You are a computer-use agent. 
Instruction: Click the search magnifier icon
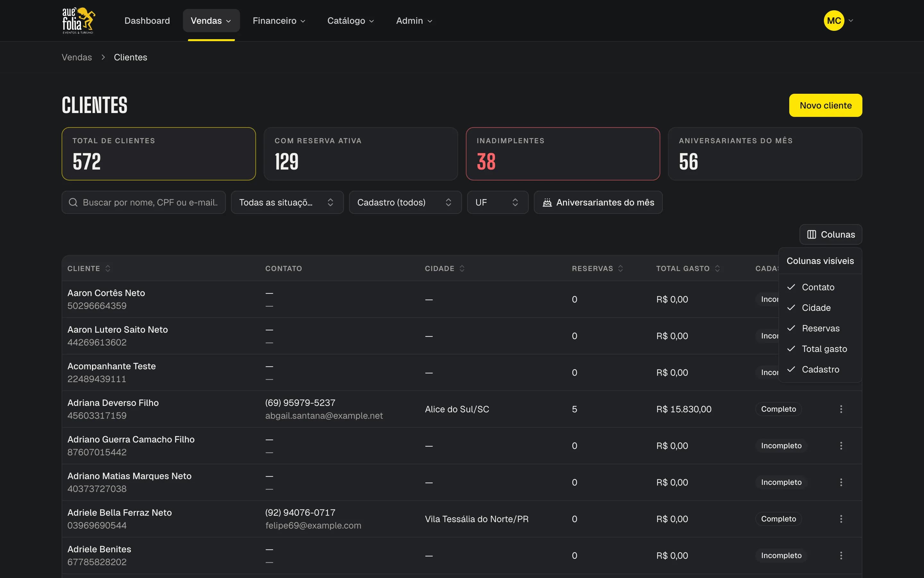pyautogui.click(x=73, y=202)
